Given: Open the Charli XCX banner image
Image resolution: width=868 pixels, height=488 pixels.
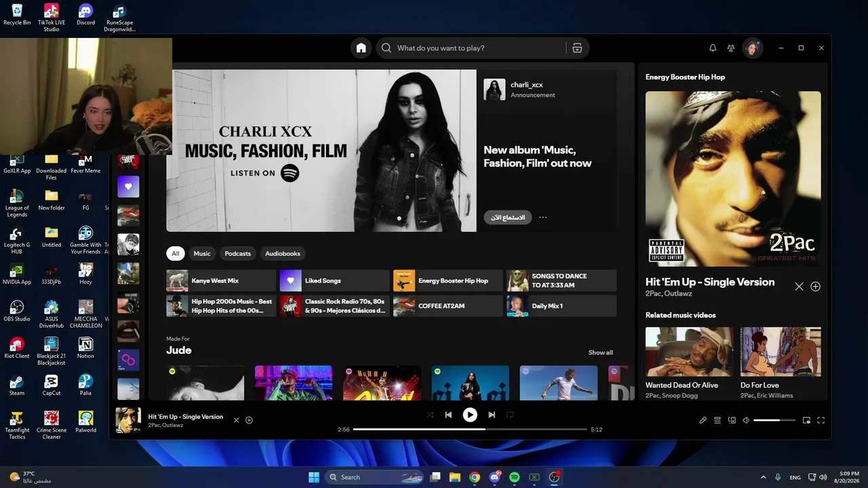Looking at the screenshot, I should [321, 150].
